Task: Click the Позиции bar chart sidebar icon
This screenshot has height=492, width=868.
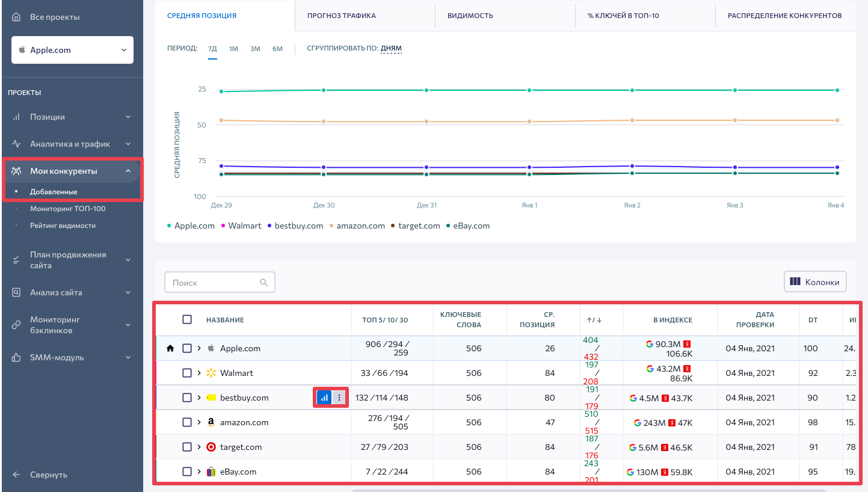Action: point(17,117)
